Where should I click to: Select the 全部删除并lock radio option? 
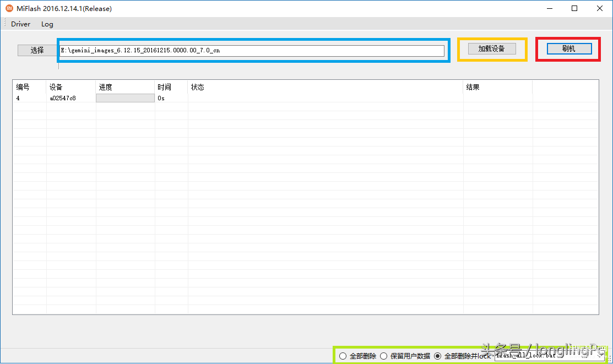point(463,356)
